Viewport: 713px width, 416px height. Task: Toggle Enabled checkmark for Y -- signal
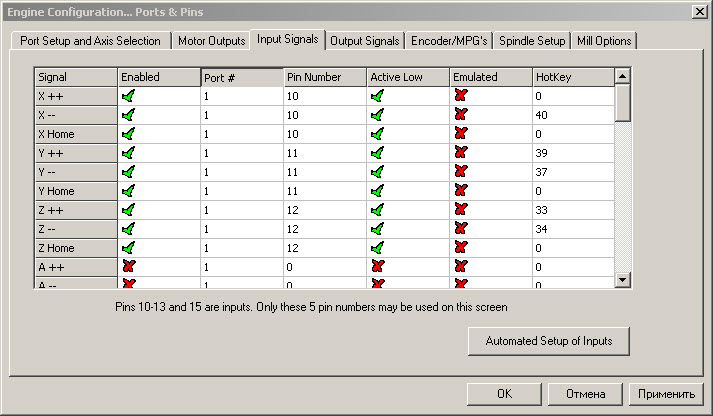[129, 172]
